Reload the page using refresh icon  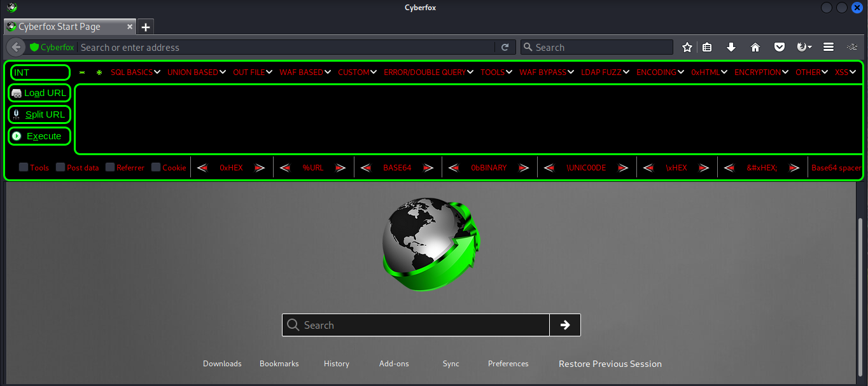[505, 47]
